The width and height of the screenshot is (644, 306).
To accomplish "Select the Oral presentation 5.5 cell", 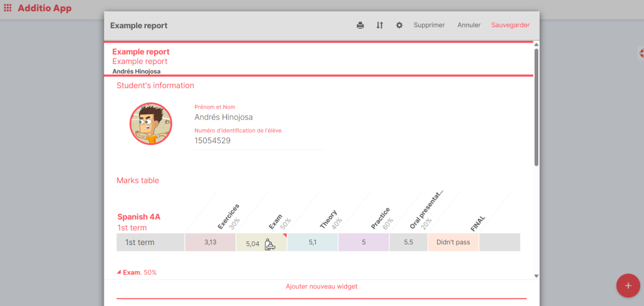I will (408, 242).
